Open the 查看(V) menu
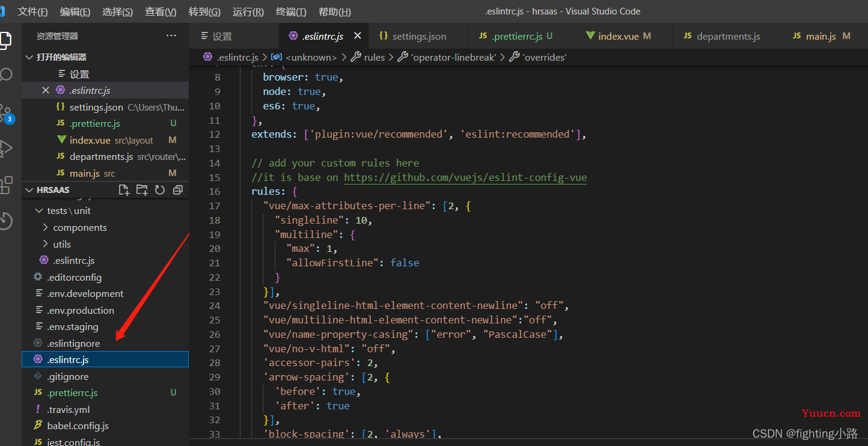868x446 pixels. [160, 12]
